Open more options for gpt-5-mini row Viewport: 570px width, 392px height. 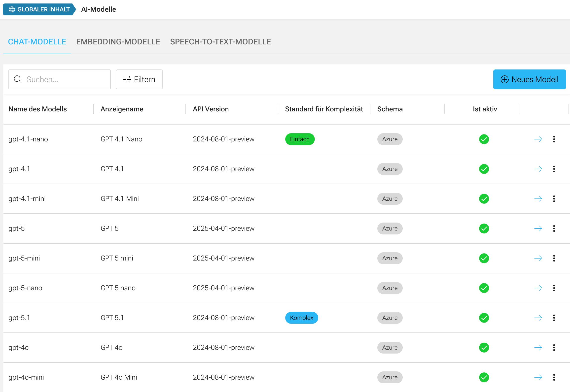554,258
